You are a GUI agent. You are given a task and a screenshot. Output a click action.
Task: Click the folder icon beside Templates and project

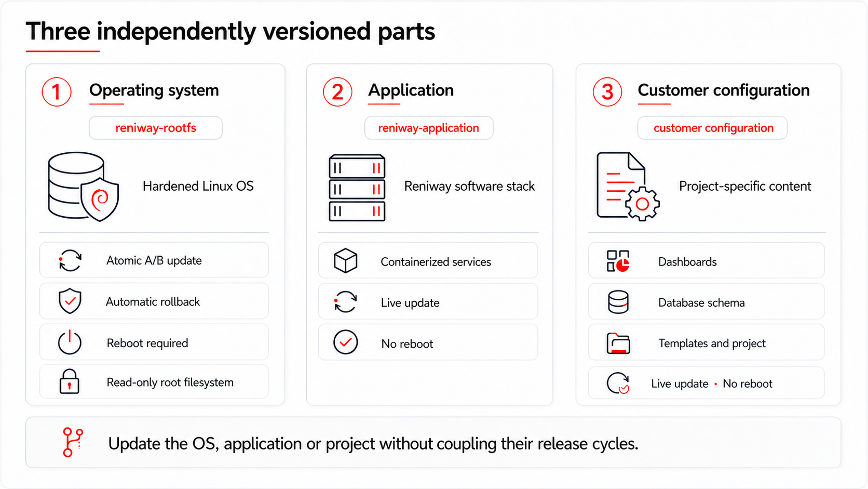coord(618,343)
